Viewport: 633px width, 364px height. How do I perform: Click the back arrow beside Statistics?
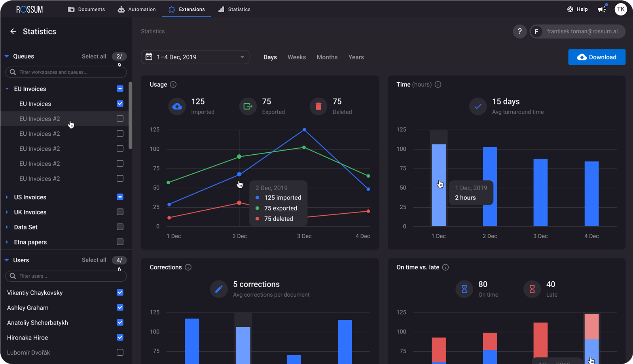[x=13, y=31]
